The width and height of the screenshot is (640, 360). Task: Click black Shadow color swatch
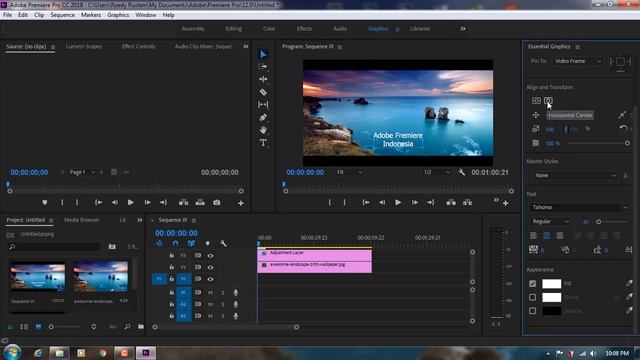551,311
